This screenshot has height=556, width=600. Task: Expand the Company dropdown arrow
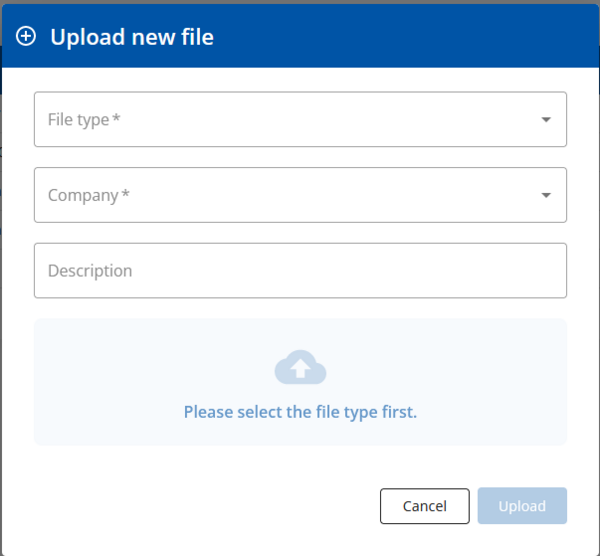pos(546,196)
